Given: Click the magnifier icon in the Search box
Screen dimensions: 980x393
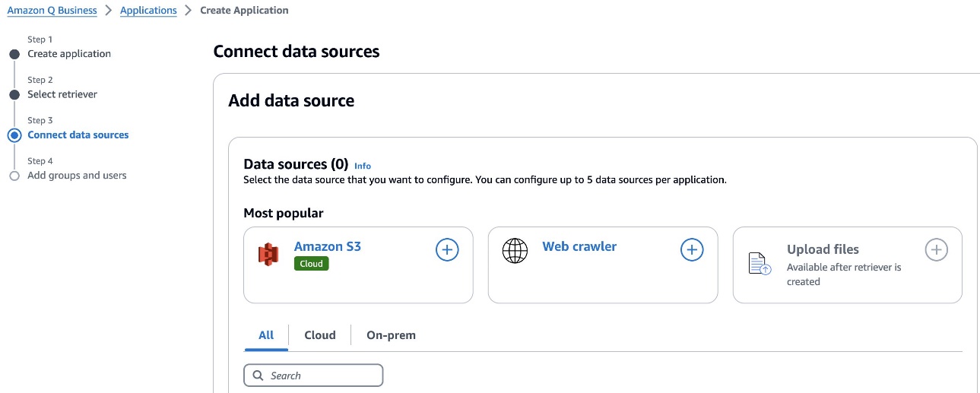Looking at the screenshot, I should 258,376.
